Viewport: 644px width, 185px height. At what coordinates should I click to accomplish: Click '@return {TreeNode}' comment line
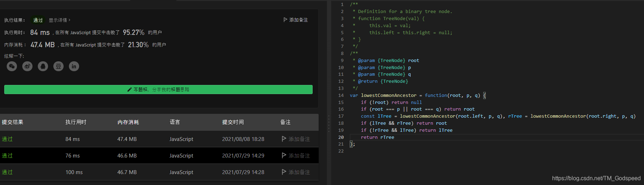tap(383, 81)
